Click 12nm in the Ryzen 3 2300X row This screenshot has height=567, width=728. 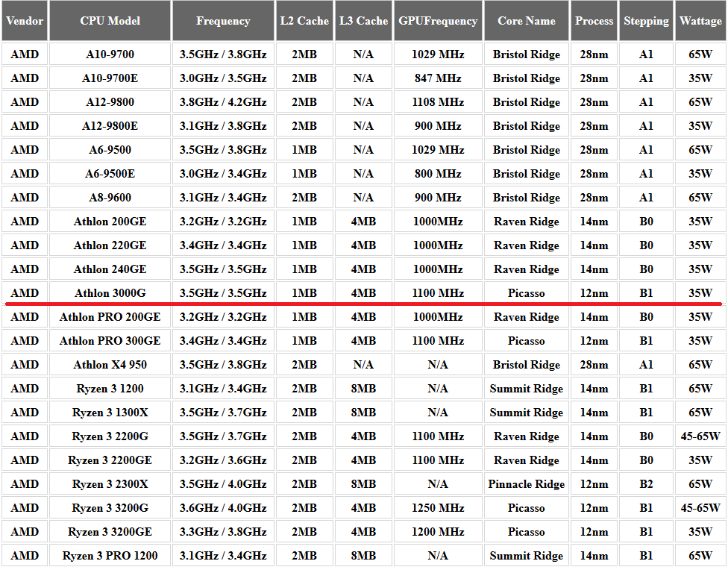(x=594, y=484)
